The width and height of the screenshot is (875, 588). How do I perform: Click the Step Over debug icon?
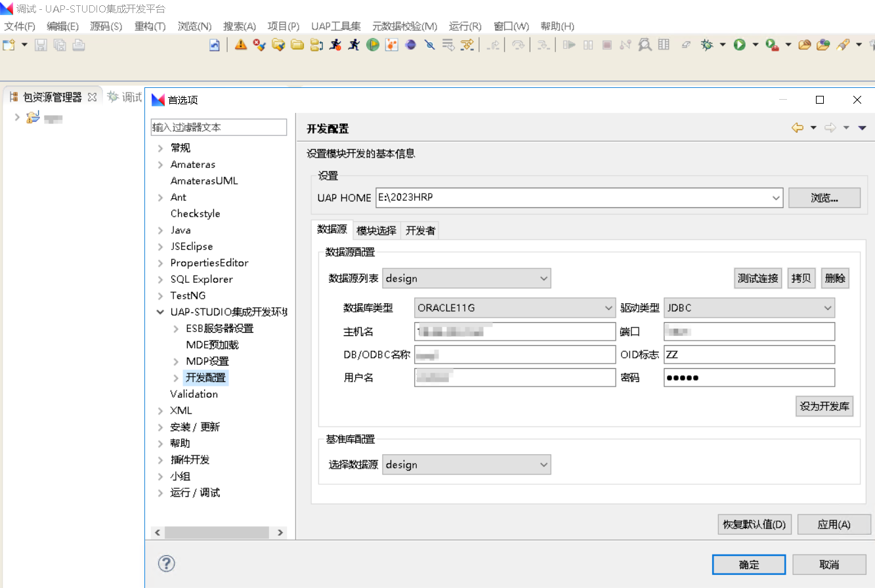click(x=519, y=45)
